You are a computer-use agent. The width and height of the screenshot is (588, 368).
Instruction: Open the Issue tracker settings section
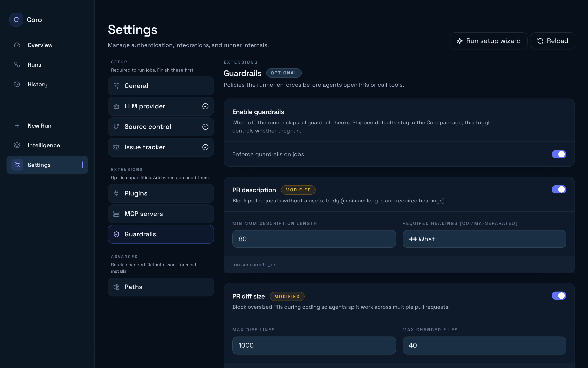161,147
